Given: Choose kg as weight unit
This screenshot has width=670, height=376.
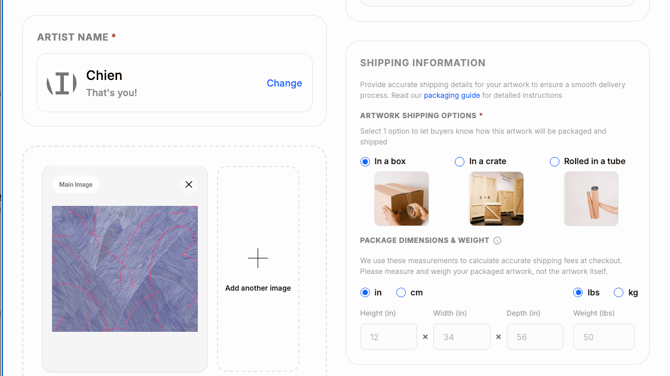Looking at the screenshot, I should [x=618, y=293].
